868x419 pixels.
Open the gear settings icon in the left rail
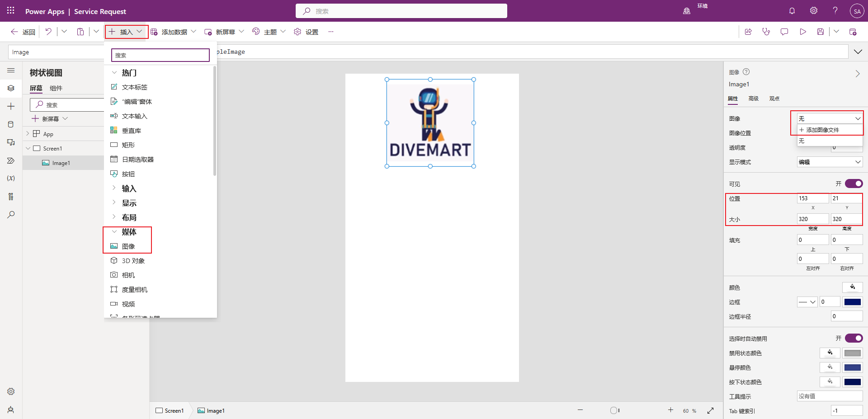point(11,391)
